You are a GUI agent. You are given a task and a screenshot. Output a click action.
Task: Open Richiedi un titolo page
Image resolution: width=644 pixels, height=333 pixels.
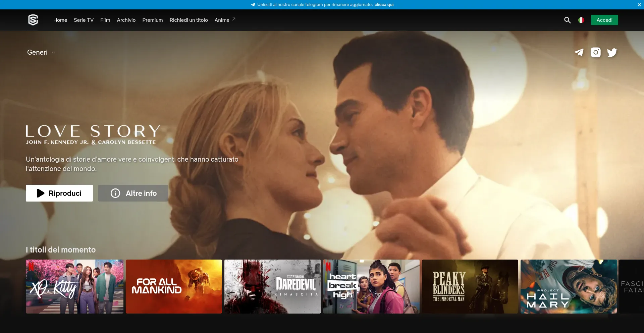click(x=189, y=20)
